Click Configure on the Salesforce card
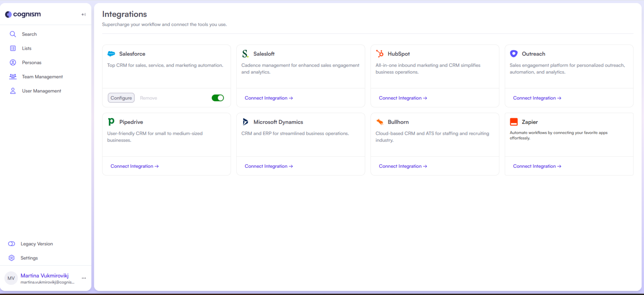644x295 pixels. coord(121,98)
